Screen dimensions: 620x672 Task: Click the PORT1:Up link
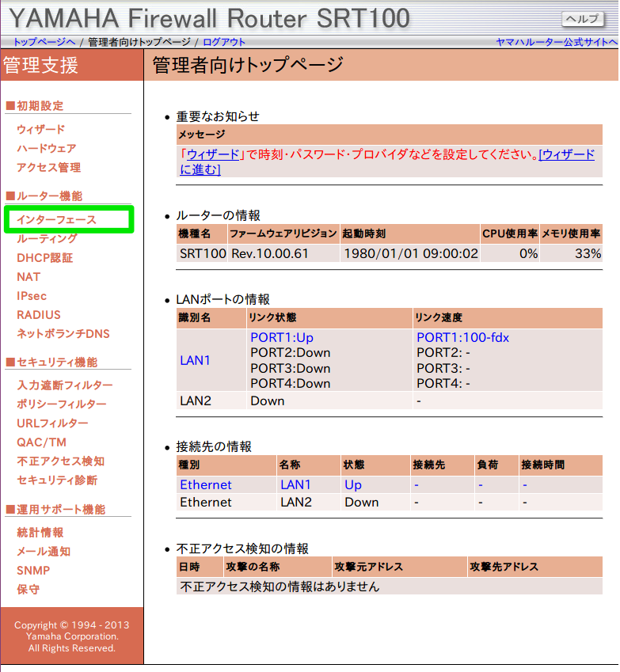pos(282,337)
